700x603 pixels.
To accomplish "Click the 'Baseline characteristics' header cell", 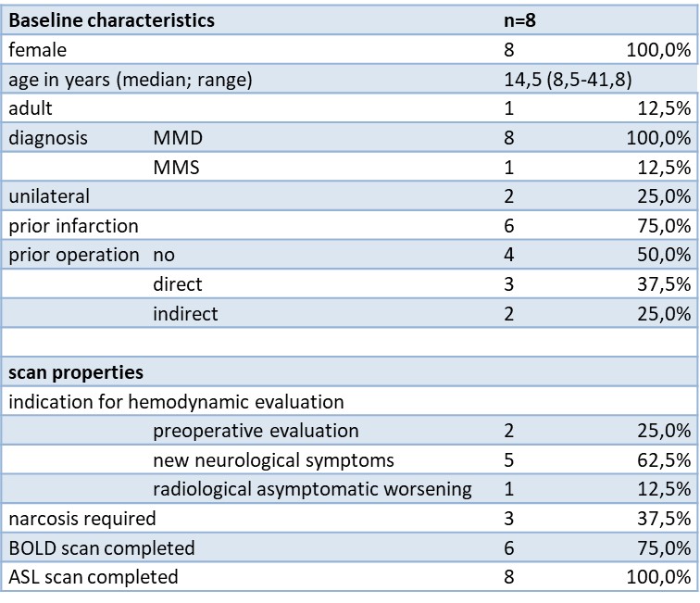I will pyautogui.click(x=112, y=19).
